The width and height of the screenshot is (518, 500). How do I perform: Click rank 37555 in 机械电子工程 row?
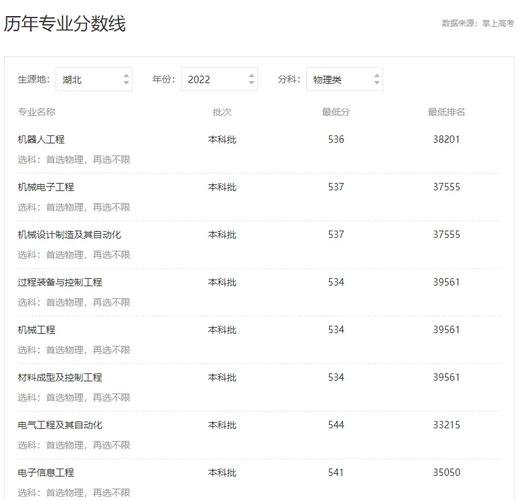click(446, 187)
